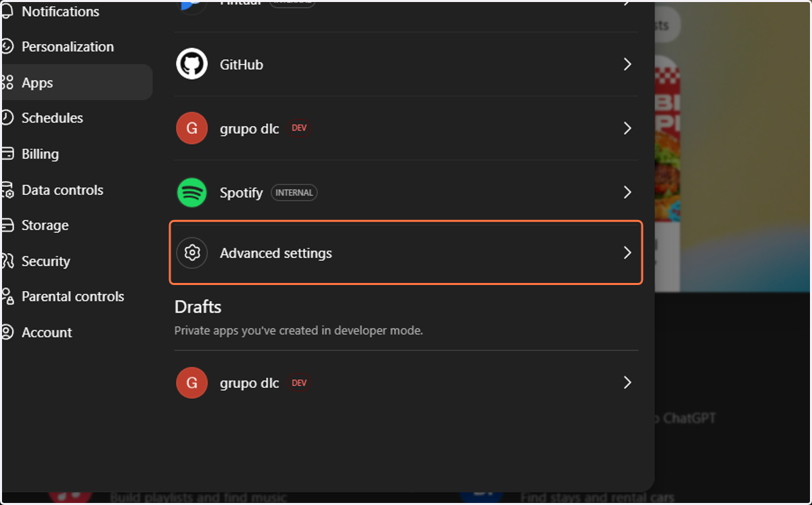Click the INTERNAL badge next to Spotify
This screenshot has height=505, width=812.
point(294,193)
